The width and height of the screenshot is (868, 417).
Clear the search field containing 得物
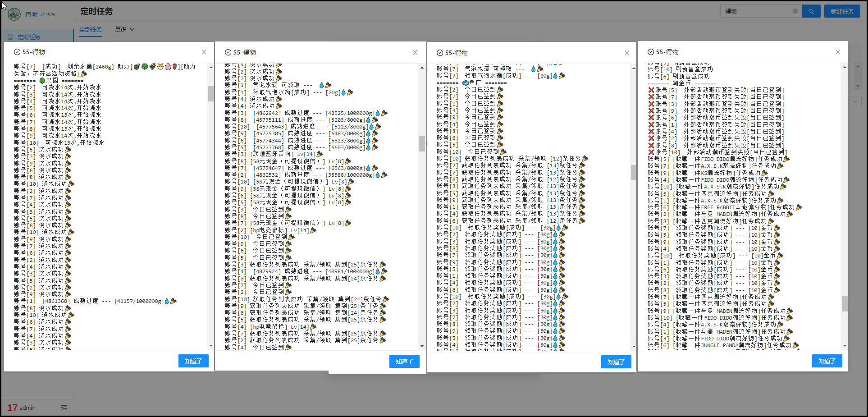tap(795, 11)
